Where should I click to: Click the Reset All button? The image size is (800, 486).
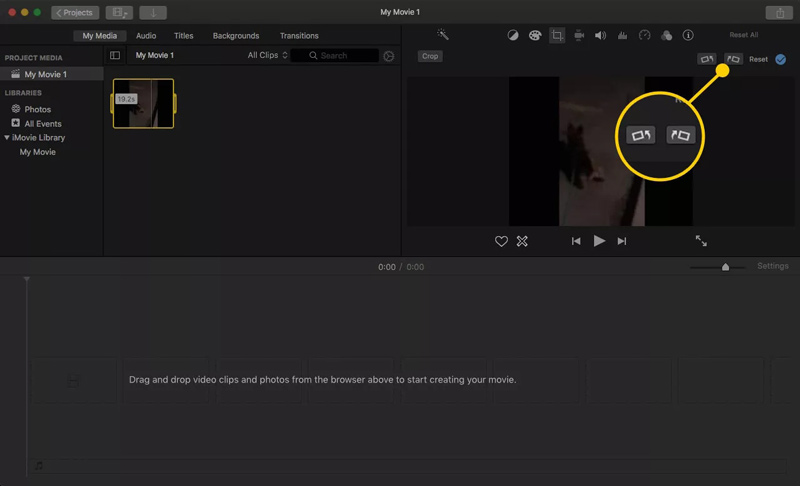point(743,36)
